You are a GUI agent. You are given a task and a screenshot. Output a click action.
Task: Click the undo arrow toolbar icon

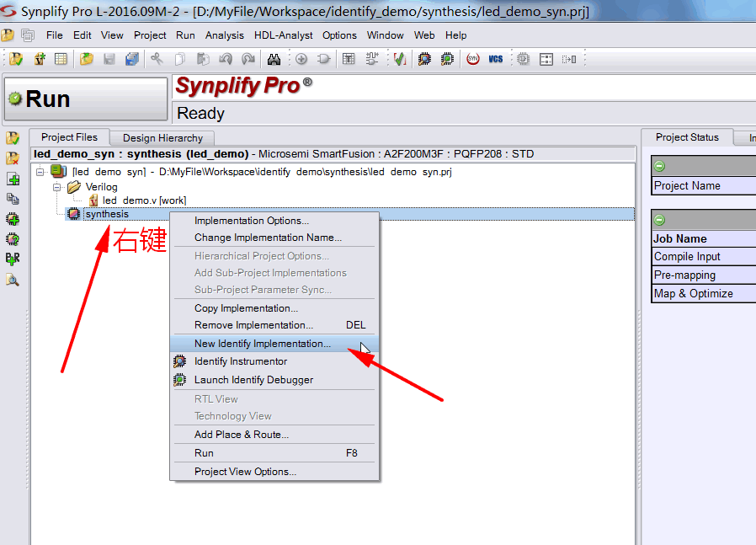226,59
